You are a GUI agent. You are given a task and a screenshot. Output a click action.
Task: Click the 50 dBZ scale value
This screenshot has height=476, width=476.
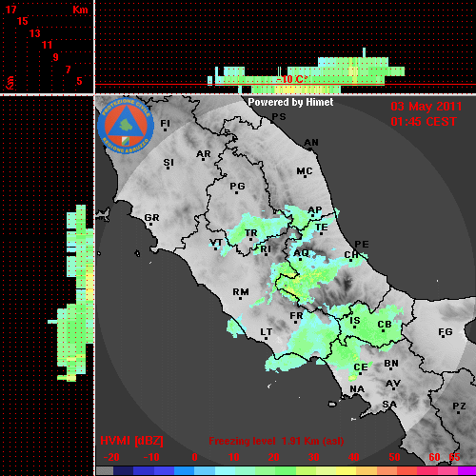click(x=394, y=457)
